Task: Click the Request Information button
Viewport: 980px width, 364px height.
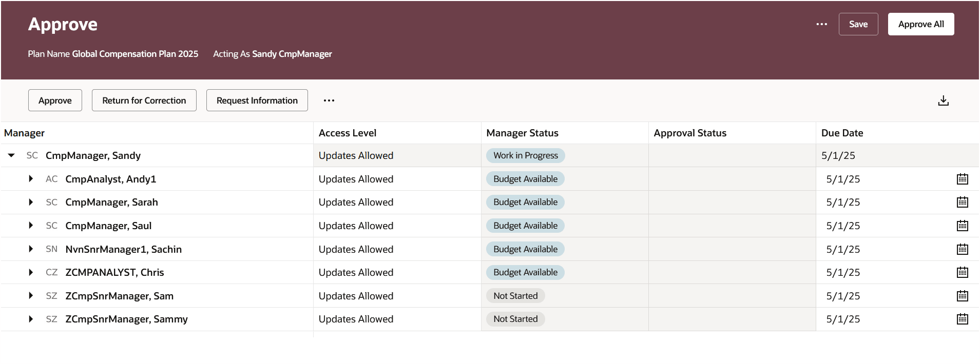Action: (257, 100)
